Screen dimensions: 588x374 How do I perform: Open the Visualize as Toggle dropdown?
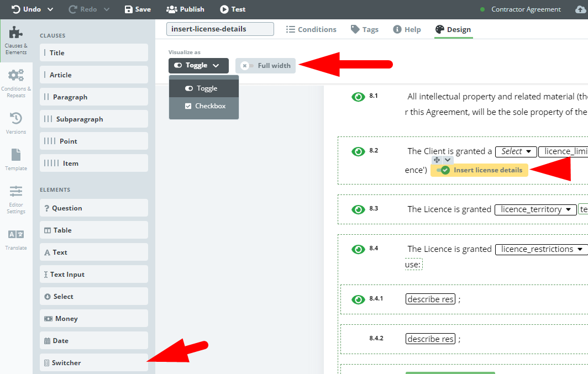coord(198,66)
